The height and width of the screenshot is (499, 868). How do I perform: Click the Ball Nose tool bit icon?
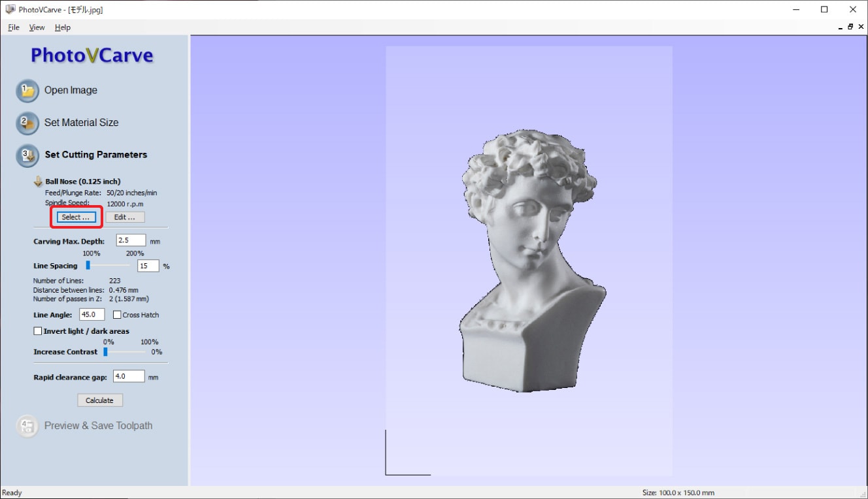click(38, 182)
